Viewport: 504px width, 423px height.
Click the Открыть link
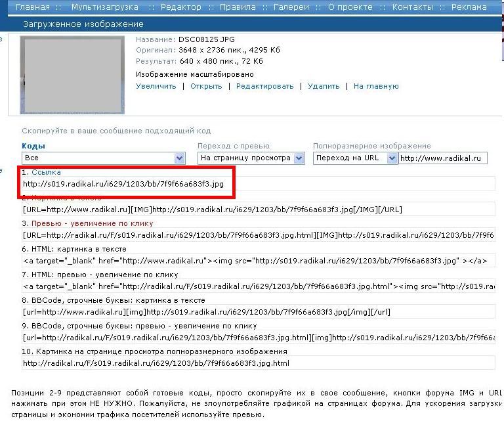tap(206, 86)
